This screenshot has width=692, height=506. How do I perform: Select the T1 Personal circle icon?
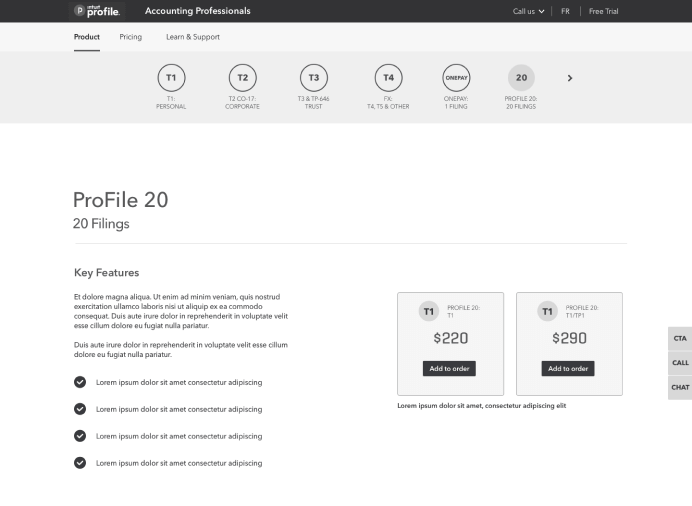pyautogui.click(x=171, y=78)
